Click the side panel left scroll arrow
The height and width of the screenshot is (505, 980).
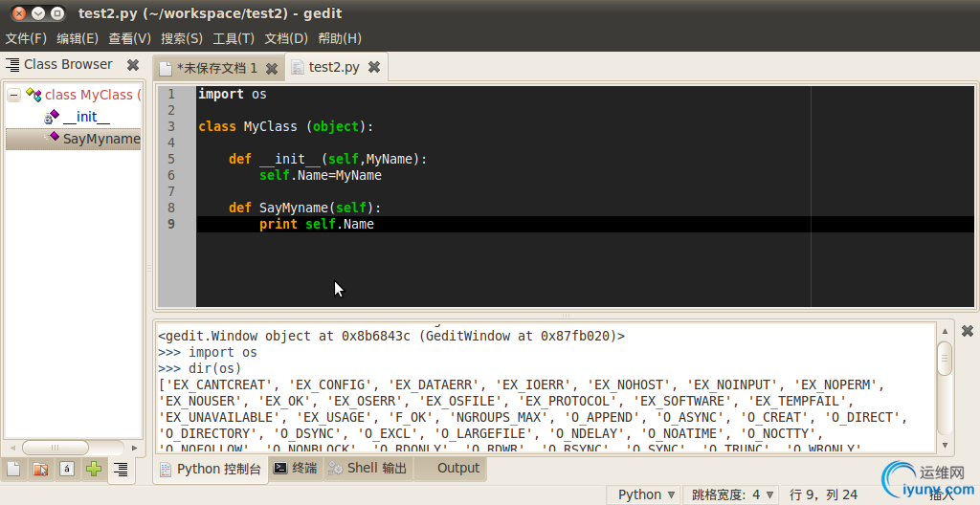11,448
